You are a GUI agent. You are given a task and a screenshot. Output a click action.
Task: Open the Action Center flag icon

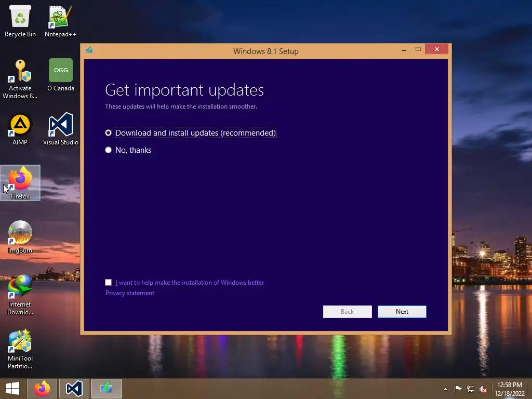458,389
